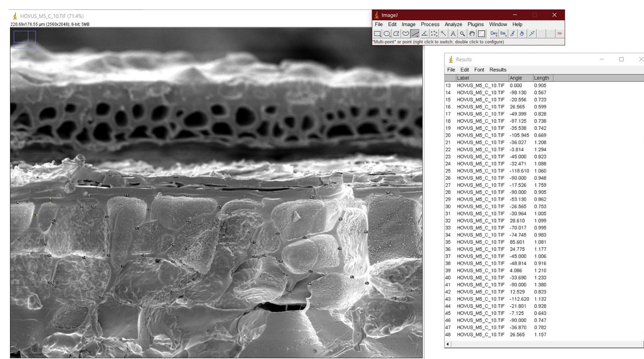Maximize the Results window
The width and height of the screenshot is (644, 359).
[x=621, y=59]
